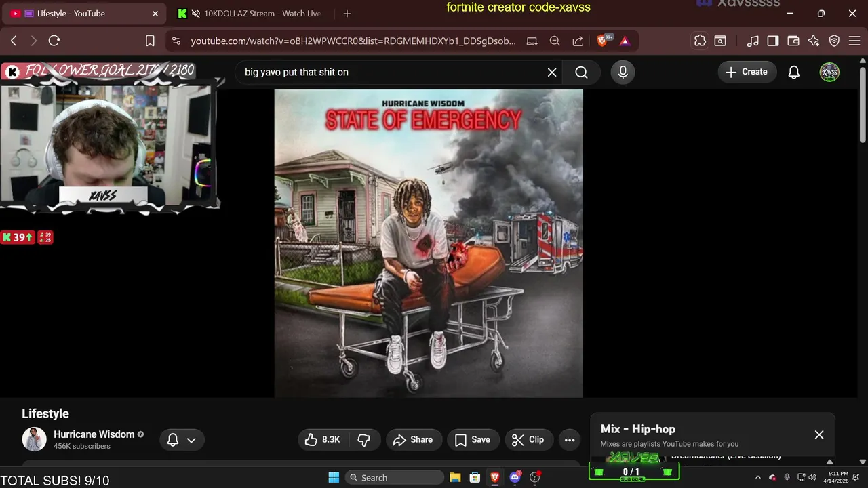Click the Create button on YouTube

click(747, 72)
